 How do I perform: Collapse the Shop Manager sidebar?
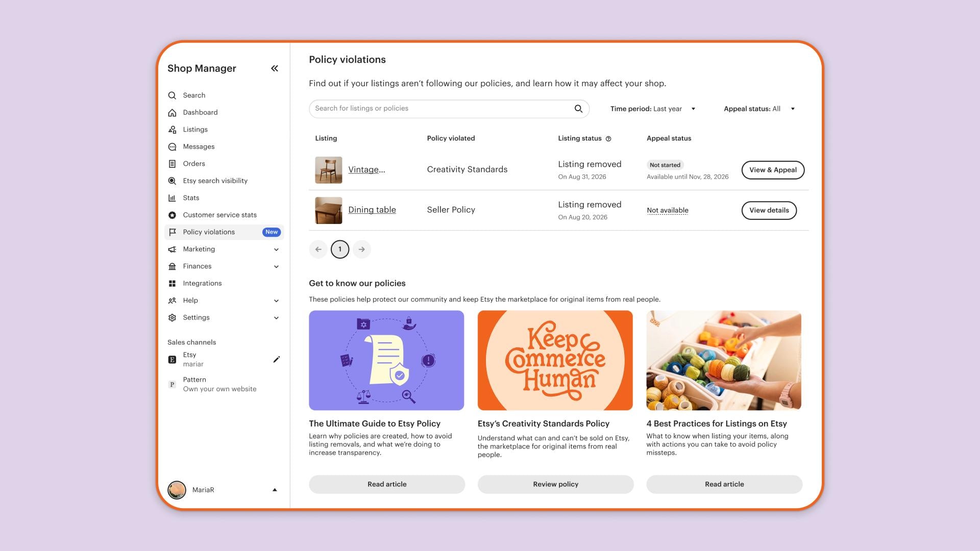[x=275, y=68]
